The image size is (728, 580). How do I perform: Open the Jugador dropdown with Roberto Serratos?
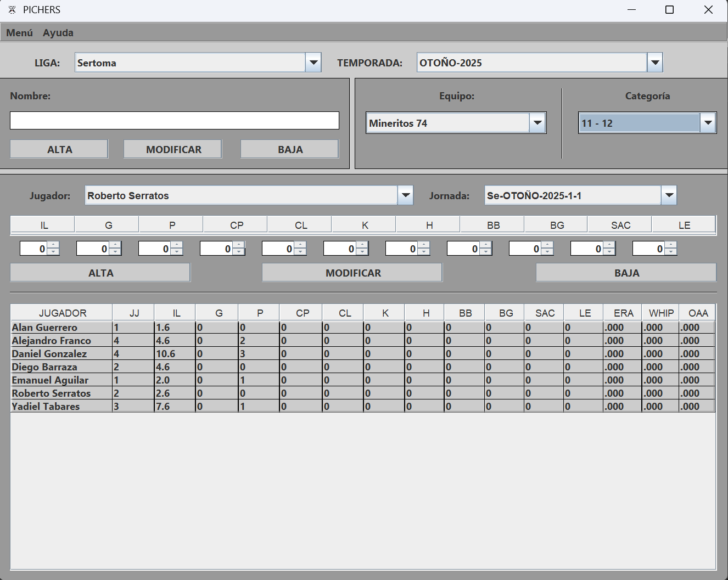[405, 195]
